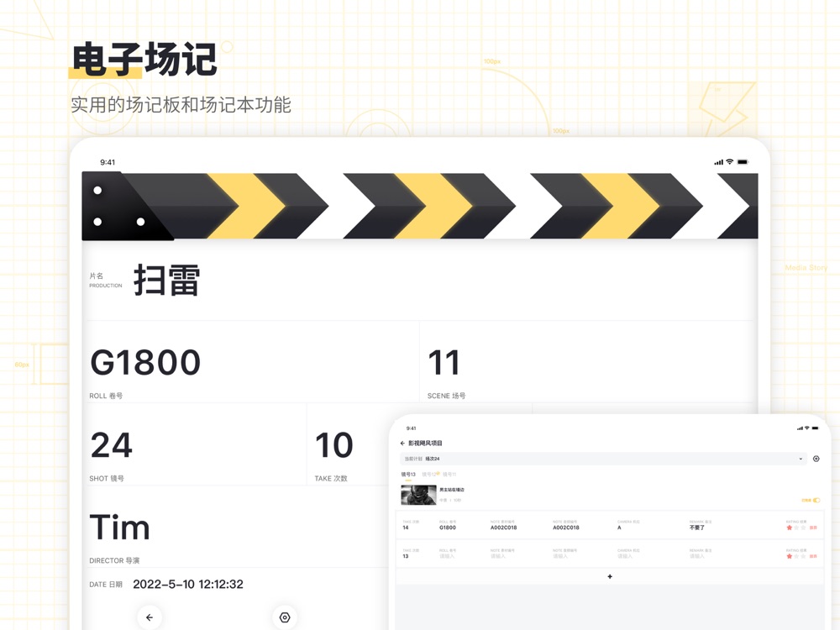Toggle the yellow switch in shot header
This screenshot has width=840, height=630.
(x=816, y=500)
